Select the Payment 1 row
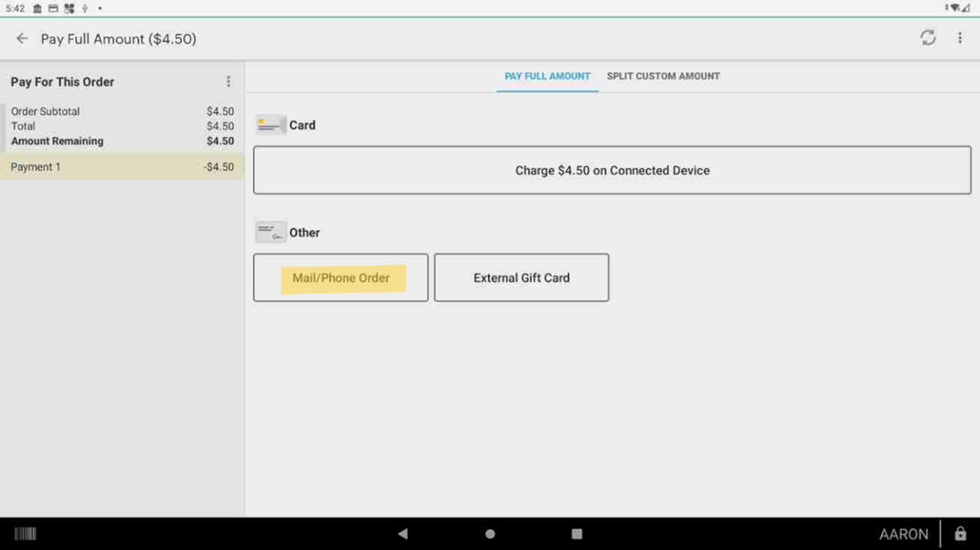 click(x=122, y=167)
